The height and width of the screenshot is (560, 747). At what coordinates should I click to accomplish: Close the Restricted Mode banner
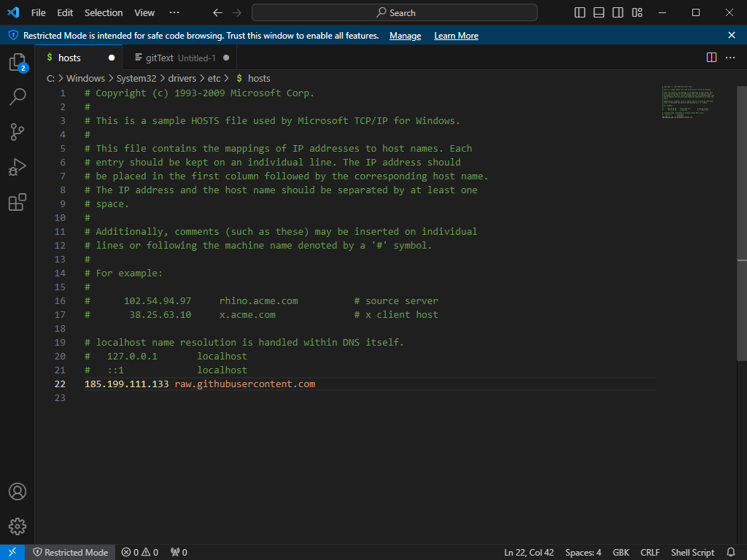click(x=732, y=35)
